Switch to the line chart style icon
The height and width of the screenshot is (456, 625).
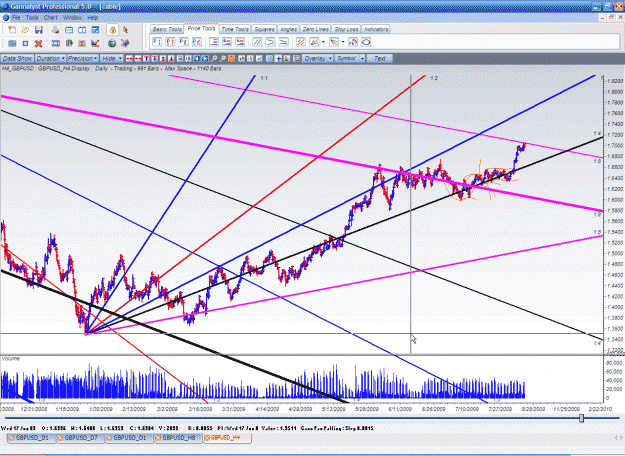[259, 59]
